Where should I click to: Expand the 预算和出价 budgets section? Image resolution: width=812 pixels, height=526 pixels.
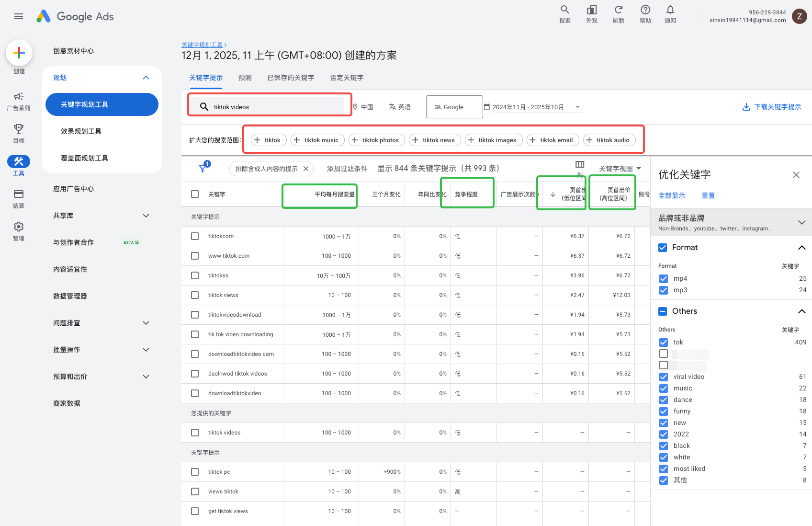(x=146, y=377)
